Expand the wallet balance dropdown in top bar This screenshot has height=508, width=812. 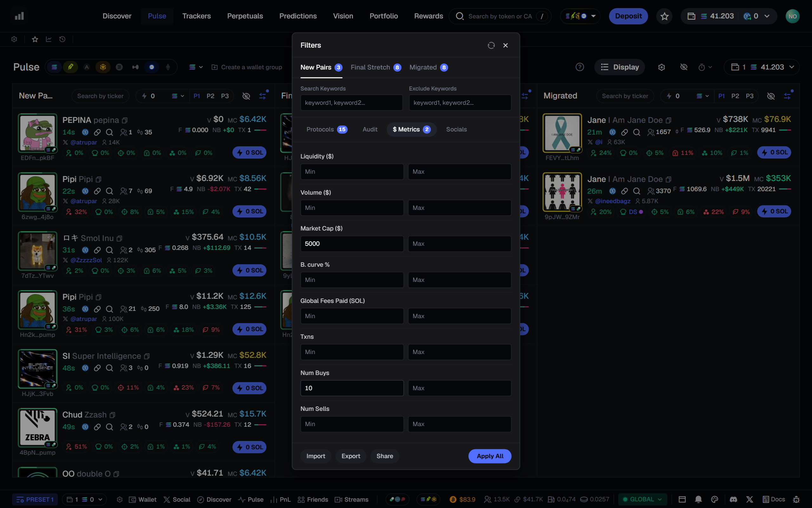767,16
